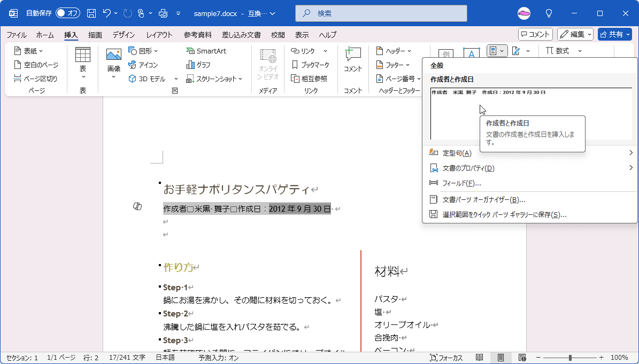
Task: Click the Comments (コメント) button at top right
Action: pos(535,35)
